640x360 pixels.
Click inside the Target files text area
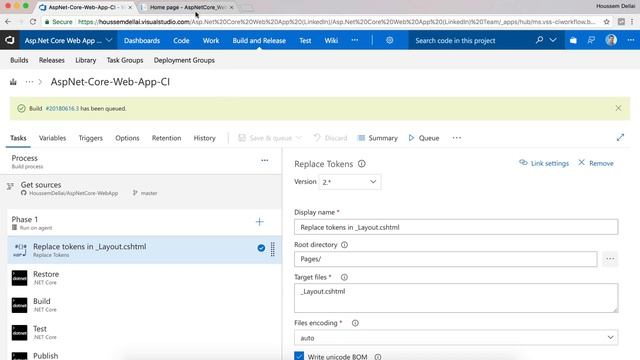456,298
